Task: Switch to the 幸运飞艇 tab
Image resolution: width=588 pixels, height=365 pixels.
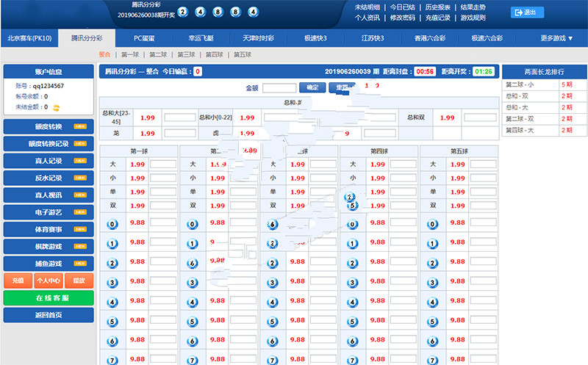Action: (201, 38)
